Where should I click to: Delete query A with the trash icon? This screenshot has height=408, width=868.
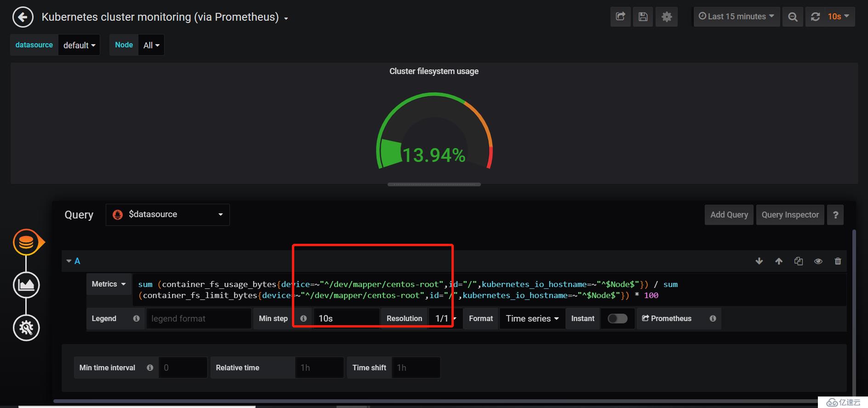[838, 261]
